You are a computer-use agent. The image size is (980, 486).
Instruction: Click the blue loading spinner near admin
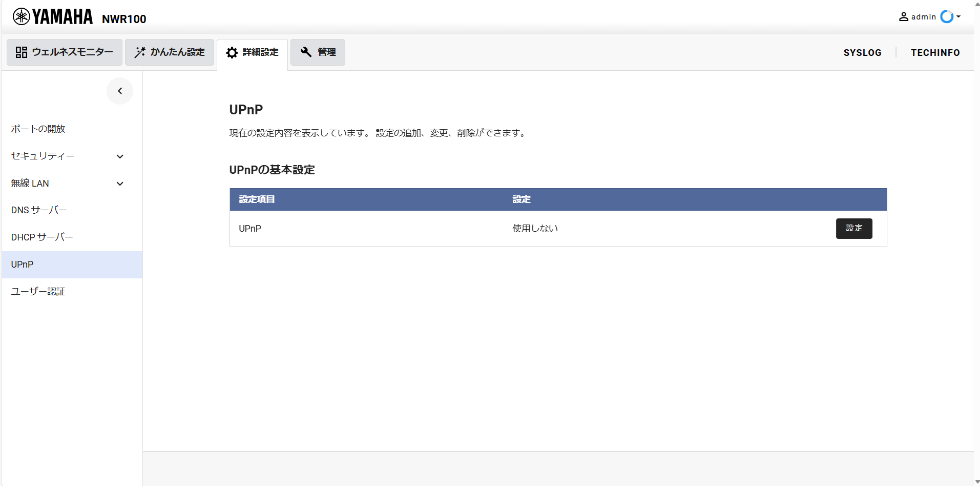pyautogui.click(x=947, y=16)
